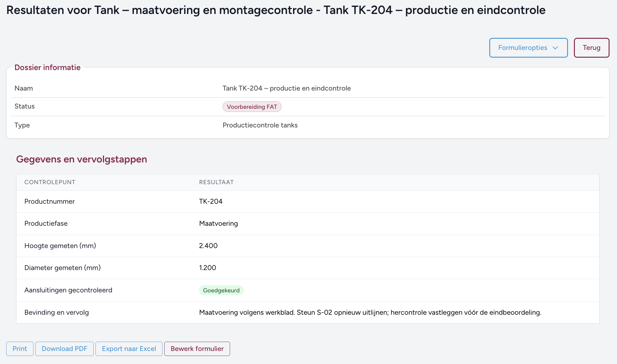
Task: Click the 'Diameter gemeten (mm)' label
Action: pyautogui.click(x=63, y=268)
